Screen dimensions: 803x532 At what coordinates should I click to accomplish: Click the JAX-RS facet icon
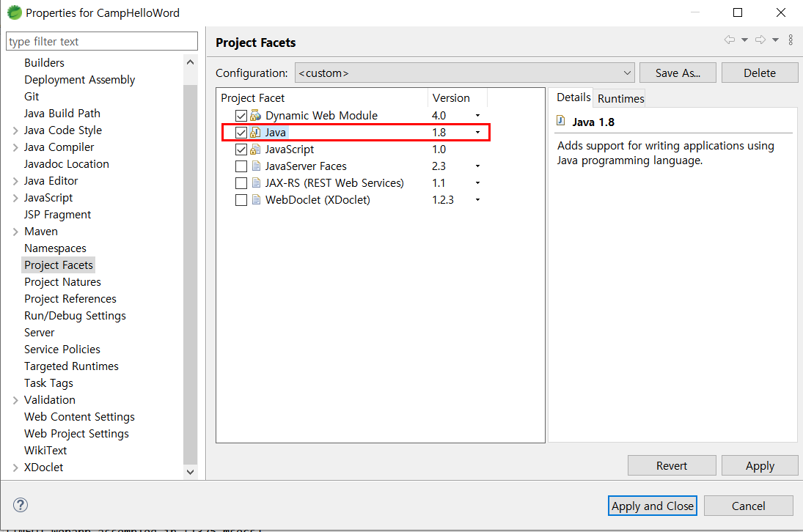256,183
